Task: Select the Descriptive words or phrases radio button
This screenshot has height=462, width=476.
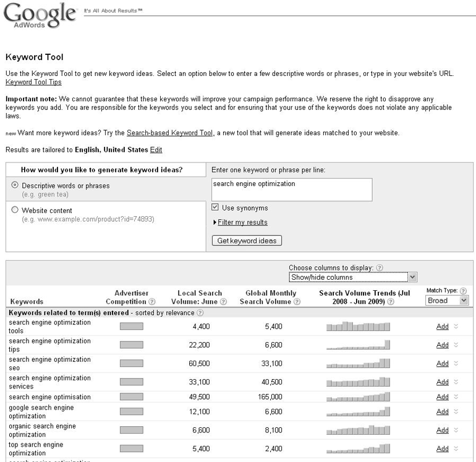Action: pyautogui.click(x=15, y=185)
